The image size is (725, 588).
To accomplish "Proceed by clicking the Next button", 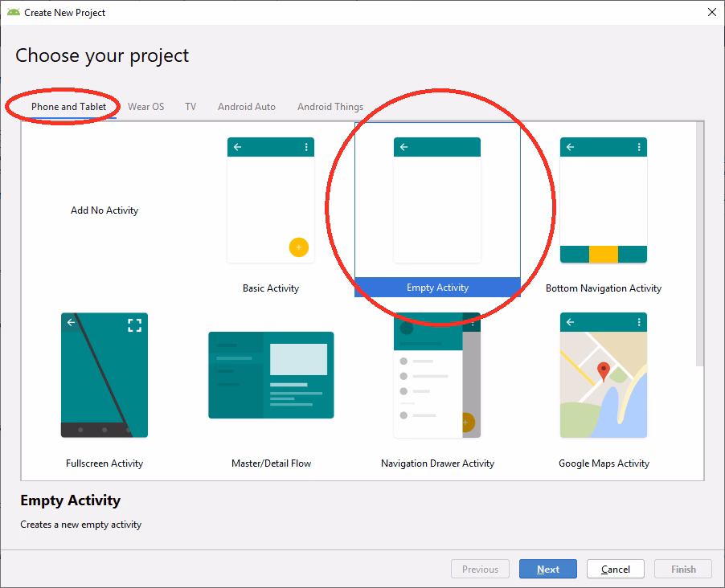I will [548, 569].
